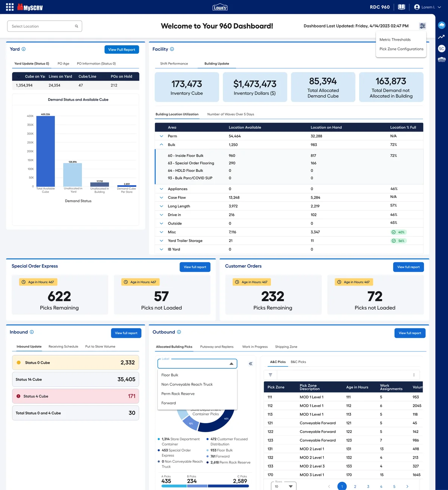The height and width of the screenshot is (490, 448).
Task: Click the user avatar icon for Lorem I.
Action: point(417,7)
